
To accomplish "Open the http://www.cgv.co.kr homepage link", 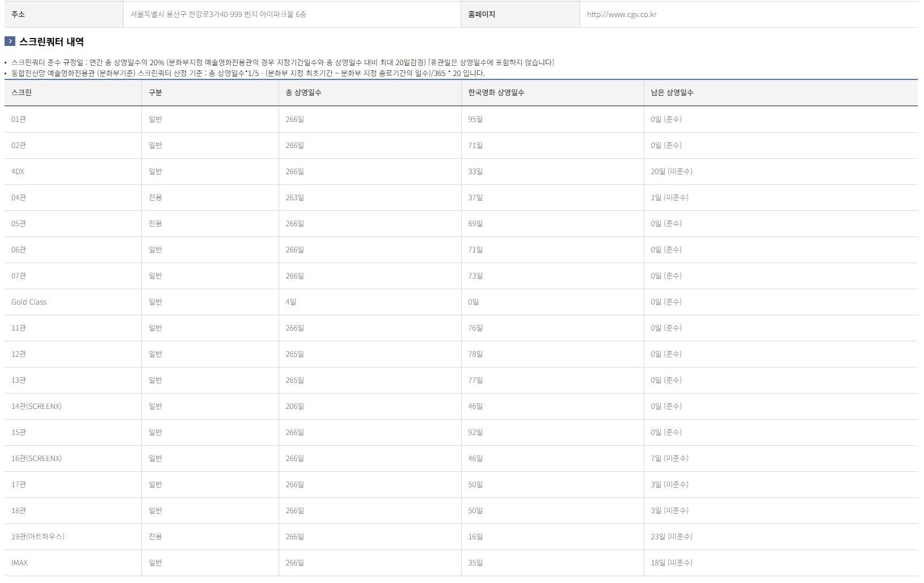I will point(622,14).
